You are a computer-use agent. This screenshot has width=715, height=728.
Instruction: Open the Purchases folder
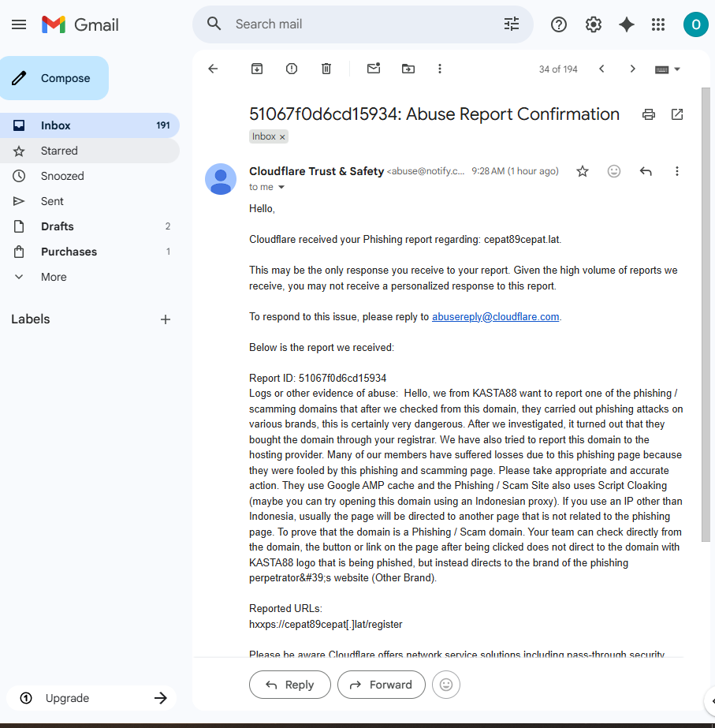click(90, 252)
